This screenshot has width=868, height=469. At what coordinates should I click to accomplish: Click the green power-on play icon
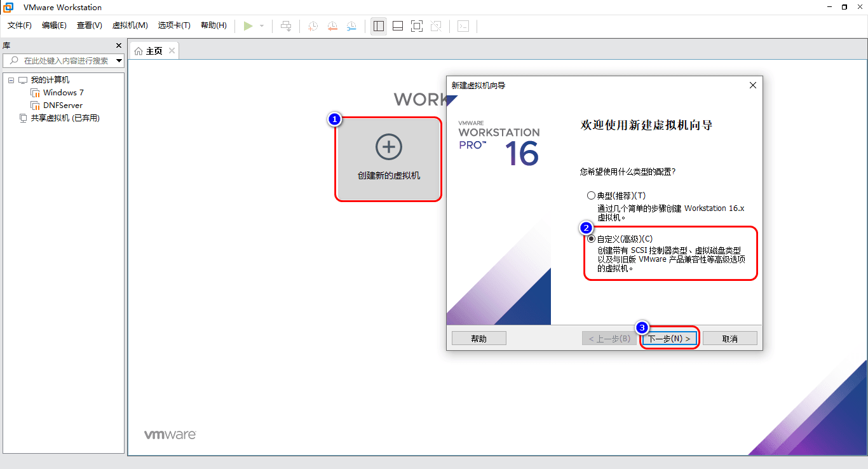point(248,26)
